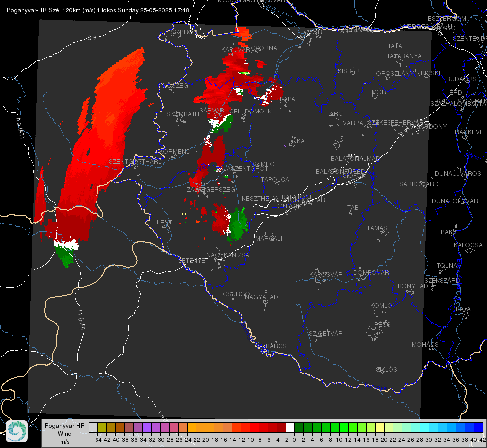The width and height of the screenshot is (487, 448).
Task: Choose the yellow swatch between 18 and 20
Action: pyautogui.click(x=380, y=427)
